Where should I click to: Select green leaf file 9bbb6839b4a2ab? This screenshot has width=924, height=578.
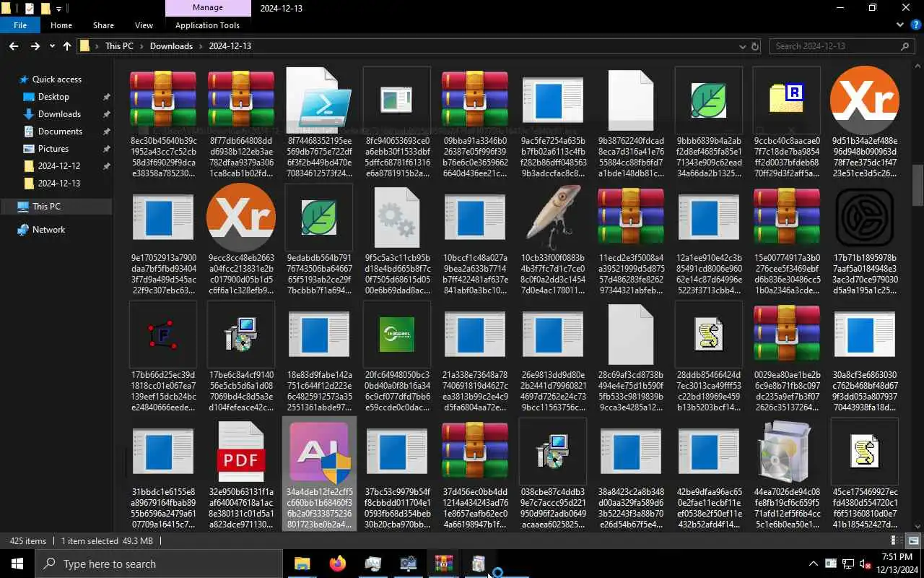click(x=709, y=123)
